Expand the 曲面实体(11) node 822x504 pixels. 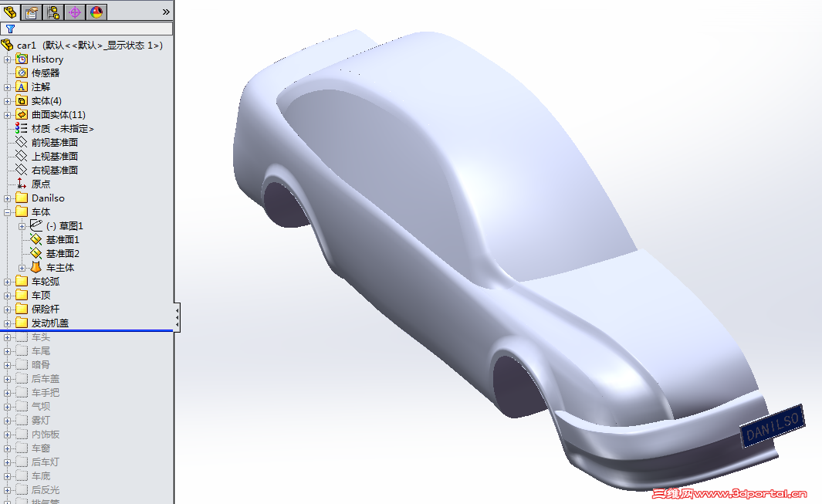pos(6,114)
